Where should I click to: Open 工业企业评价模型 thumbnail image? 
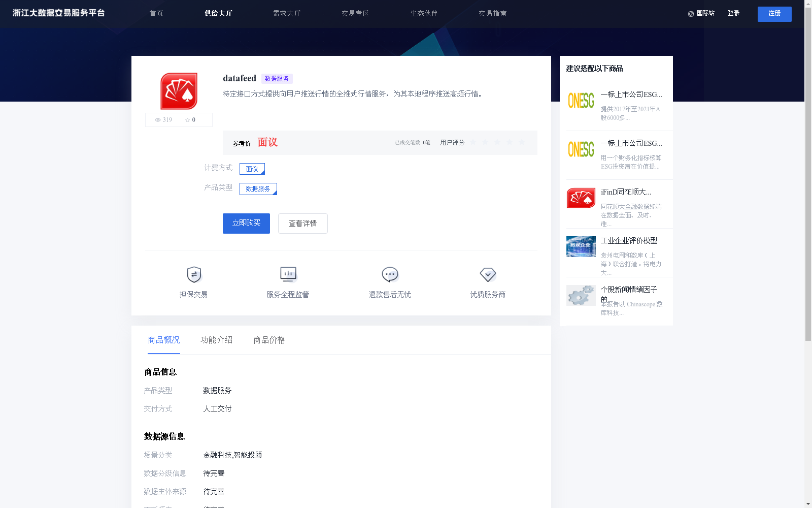coord(581,247)
